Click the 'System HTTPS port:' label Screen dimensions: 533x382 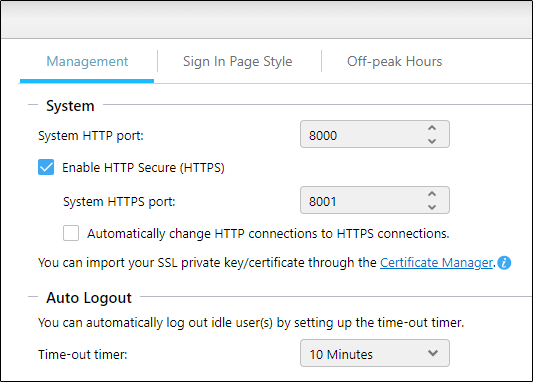coord(119,202)
